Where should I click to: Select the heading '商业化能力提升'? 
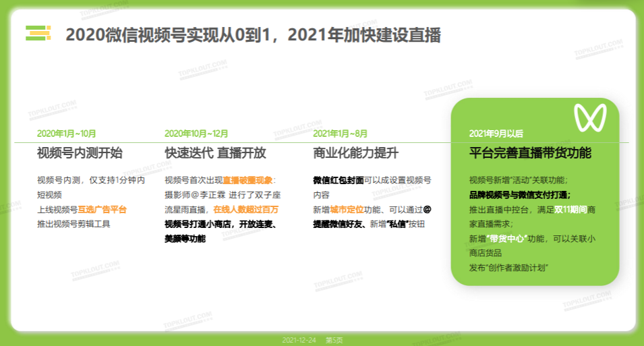point(355,153)
